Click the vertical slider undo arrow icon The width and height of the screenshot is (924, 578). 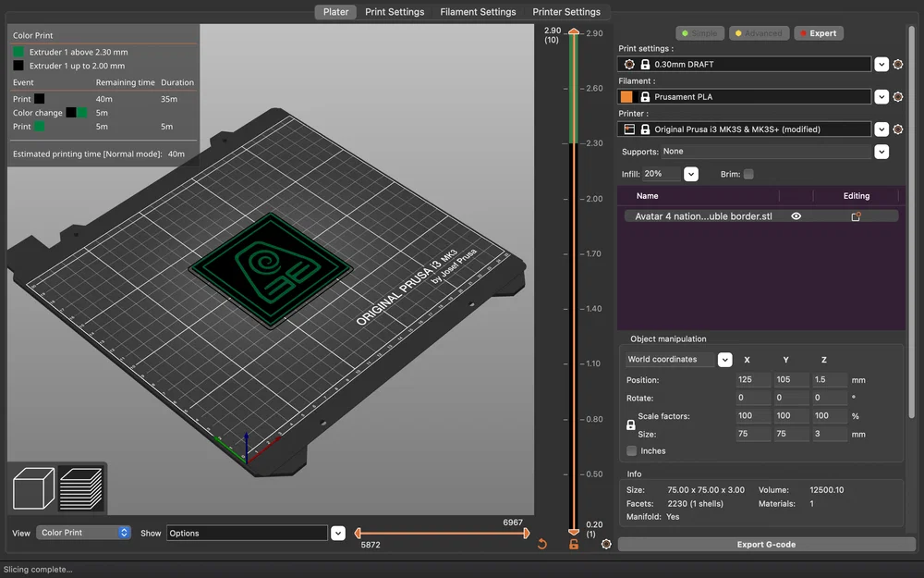click(542, 545)
